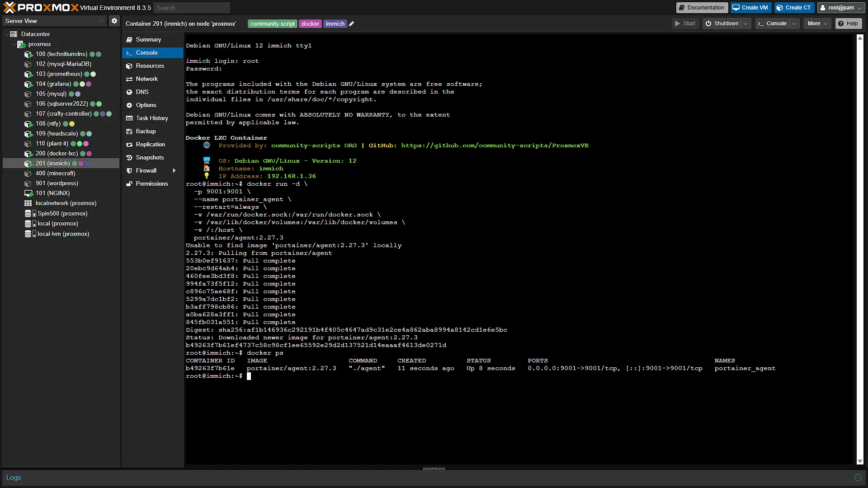Viewport: 868px width, 488px height.
Task: Click the Help button
Action: pyautogui.click(x=848, y=23)
